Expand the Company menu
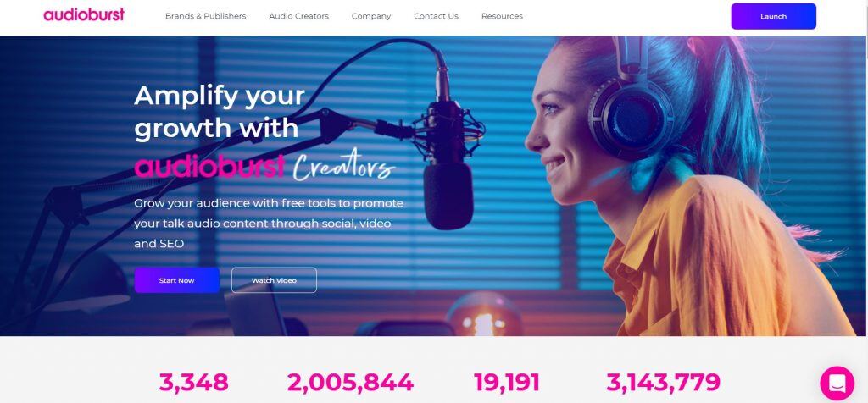The width and height of the screenshot is (868, 403). click(371, 16)
